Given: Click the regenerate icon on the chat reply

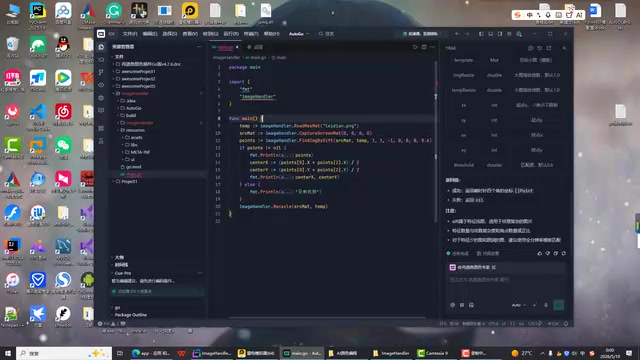Looking at the screenshot, I should pyautogui.click(x=564, y=253).
